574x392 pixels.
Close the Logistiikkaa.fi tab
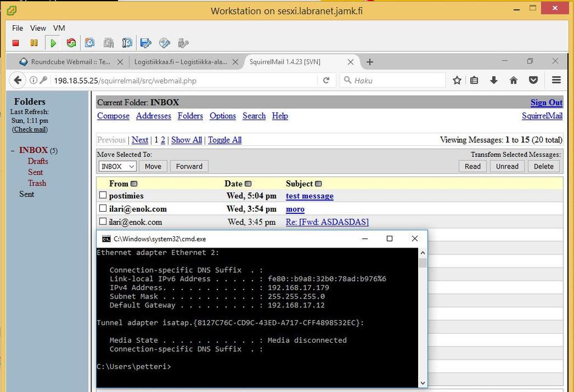click(x=235, y=62)
